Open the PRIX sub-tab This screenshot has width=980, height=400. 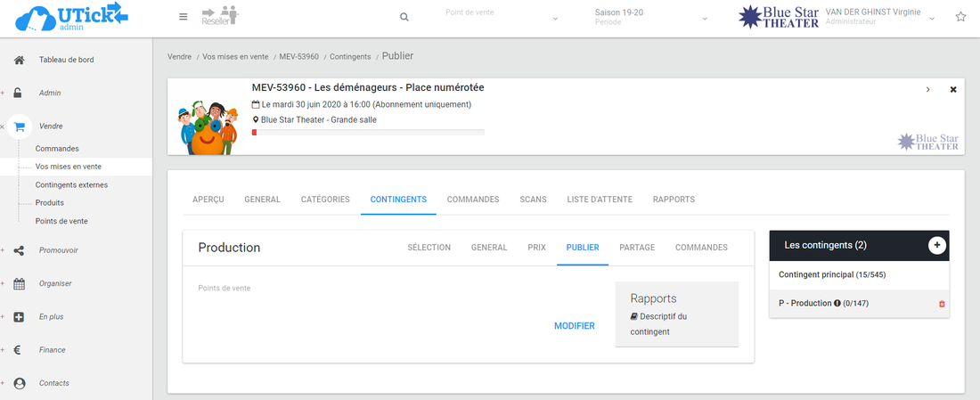pyautogui.click(x=536, y=248)
